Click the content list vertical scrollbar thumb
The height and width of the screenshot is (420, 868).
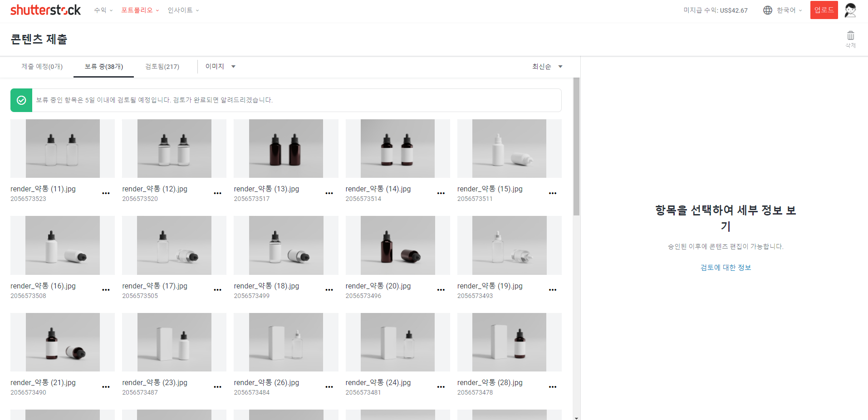tap(576, 147)
